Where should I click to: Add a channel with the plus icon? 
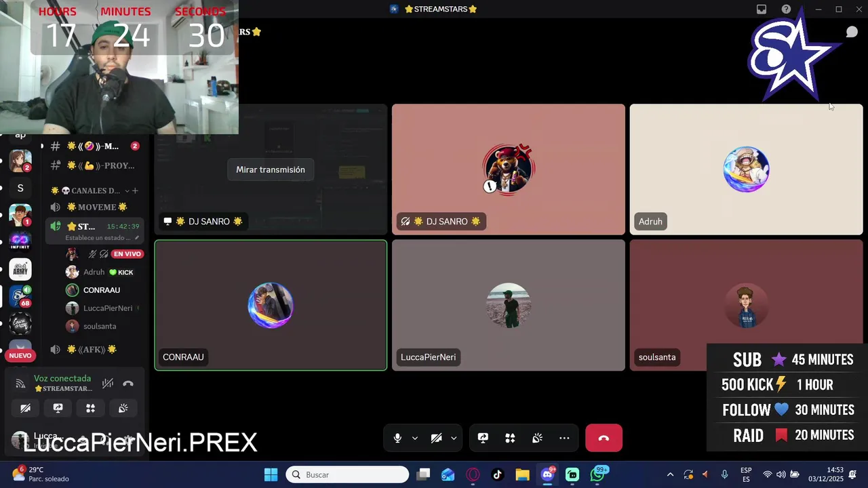point(135,190)
